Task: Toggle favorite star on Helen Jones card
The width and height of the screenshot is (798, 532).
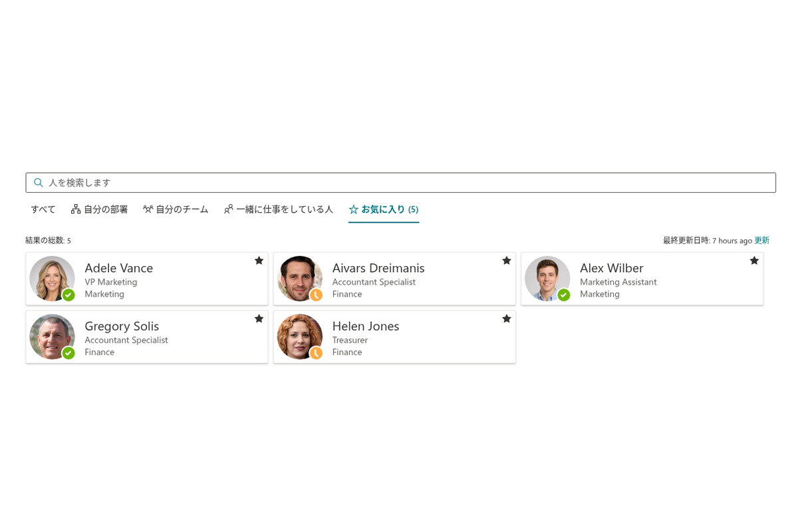Action: [x=506, y=319]
